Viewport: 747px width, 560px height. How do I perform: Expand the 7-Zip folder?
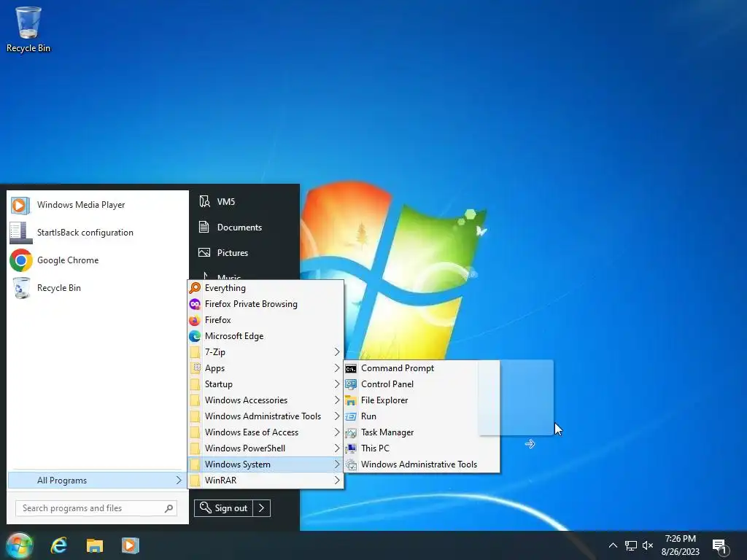[x=266, y=352]
